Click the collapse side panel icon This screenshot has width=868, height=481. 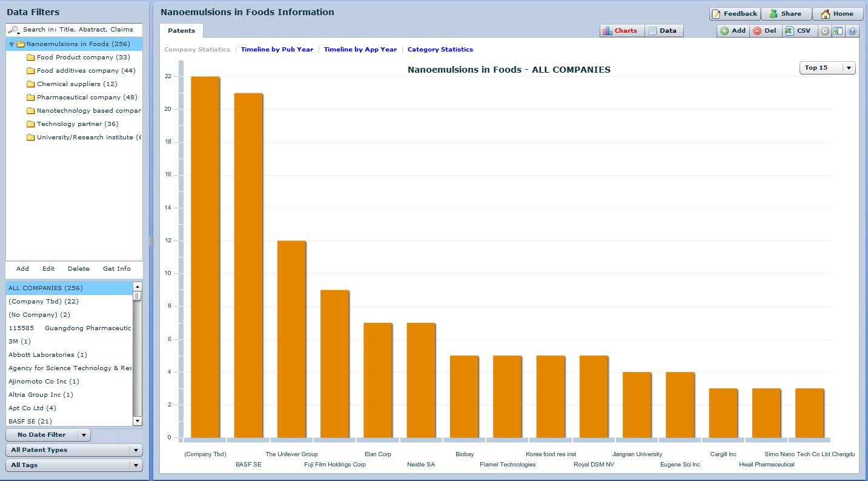[x=838, y=31]
